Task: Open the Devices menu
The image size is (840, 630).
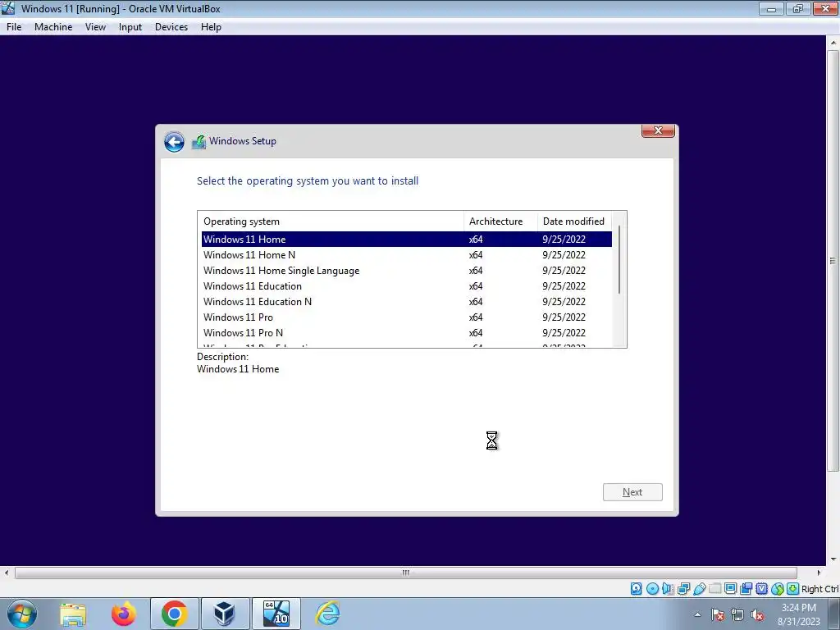Action: coord(171,27)
